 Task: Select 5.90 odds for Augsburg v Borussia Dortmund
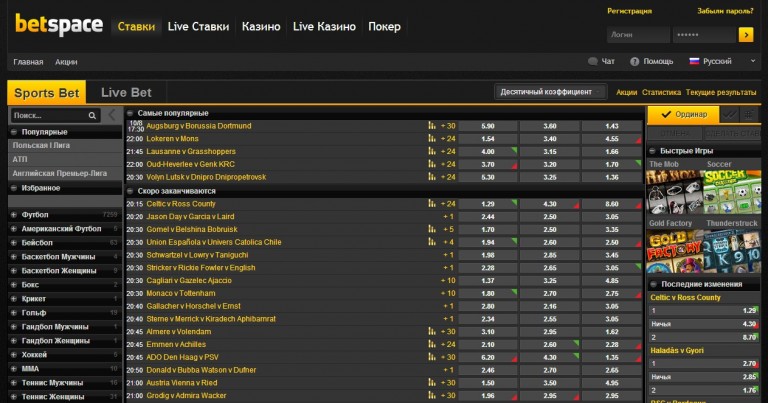[488, 126]
